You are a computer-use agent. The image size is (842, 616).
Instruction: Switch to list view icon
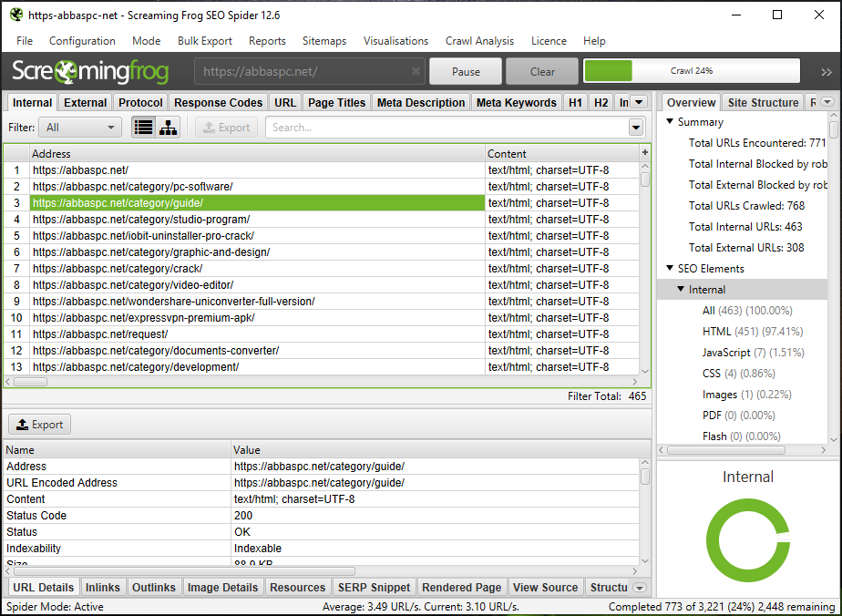click(x=143, y=128)
